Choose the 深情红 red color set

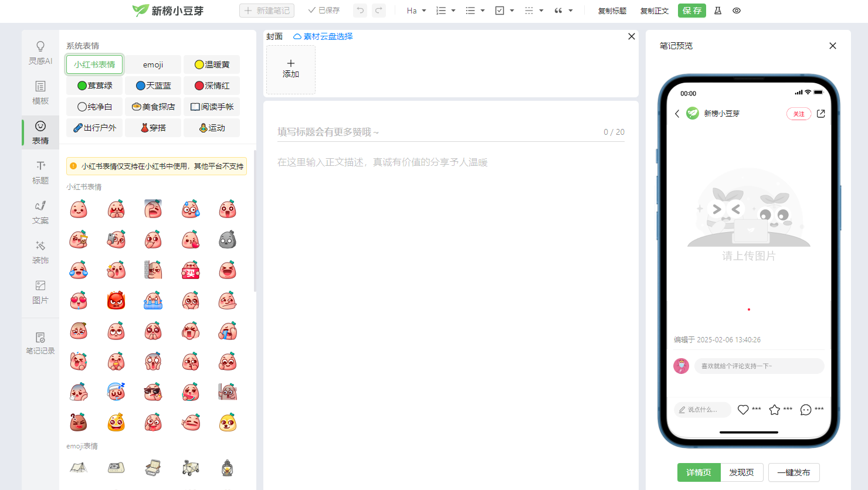(x=212, y=86)
